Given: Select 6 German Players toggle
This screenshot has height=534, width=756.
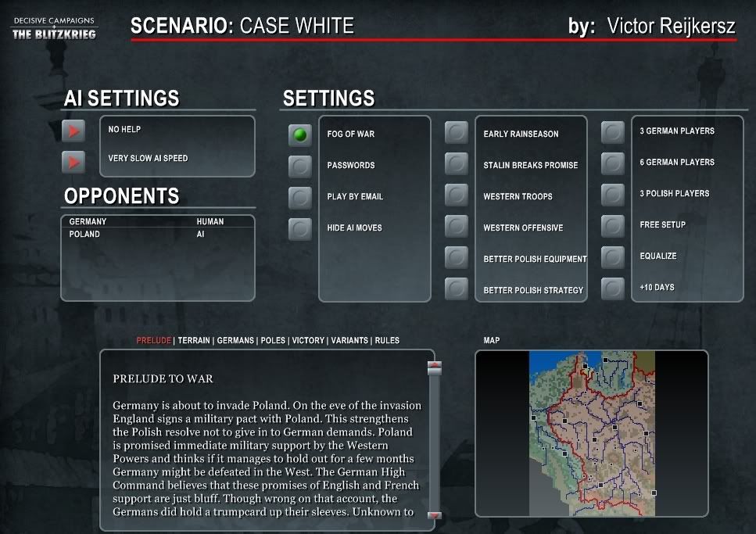Looking at the screenshot, I should (613, 163).
